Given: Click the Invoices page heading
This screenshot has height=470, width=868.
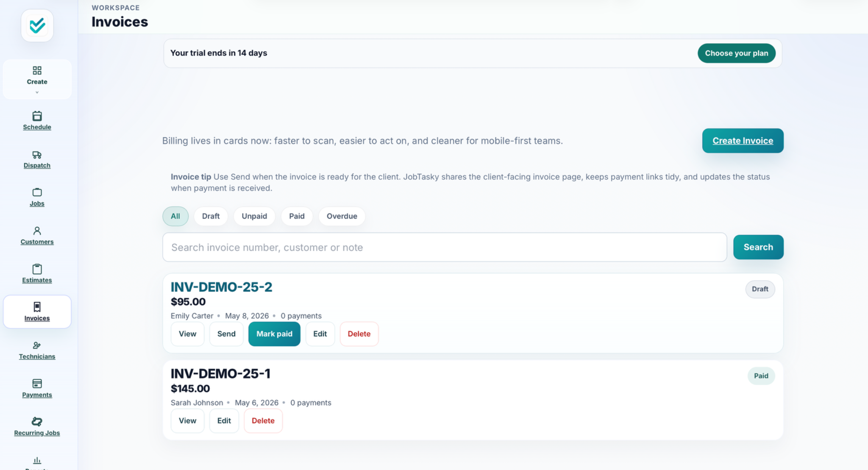Looking at the screenshot, I should click(120, 22).
